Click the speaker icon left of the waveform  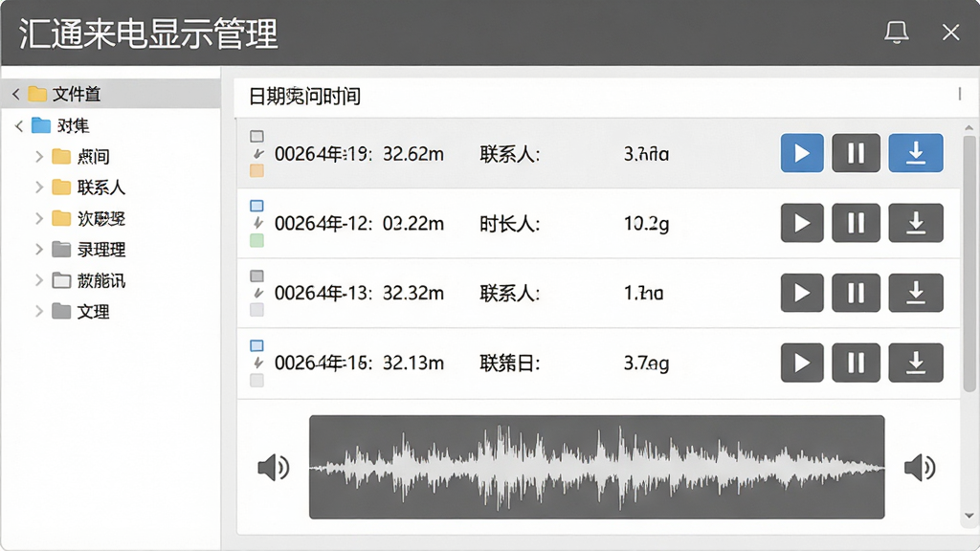(273, 467)
